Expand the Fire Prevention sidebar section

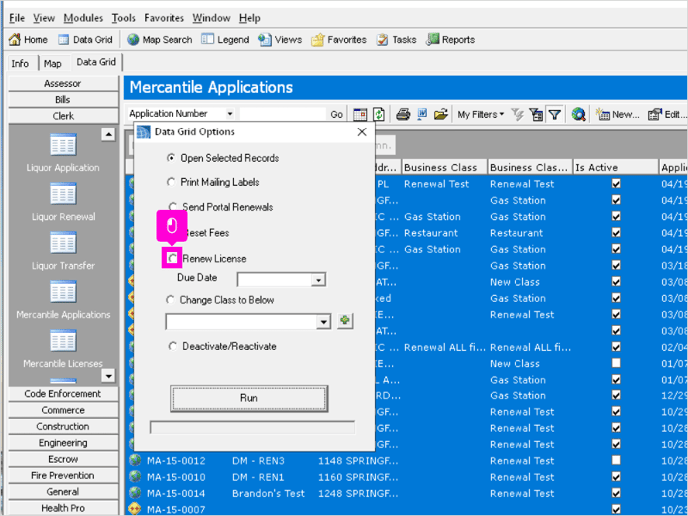[63, 475]
